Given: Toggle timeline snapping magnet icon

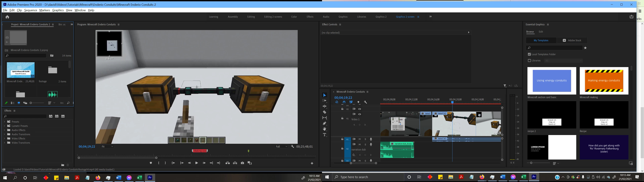Looking at the screenshot, I should (x=344, y=102).
